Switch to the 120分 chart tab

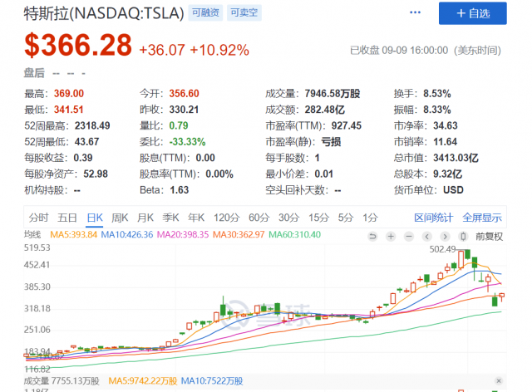pos(226,218)
